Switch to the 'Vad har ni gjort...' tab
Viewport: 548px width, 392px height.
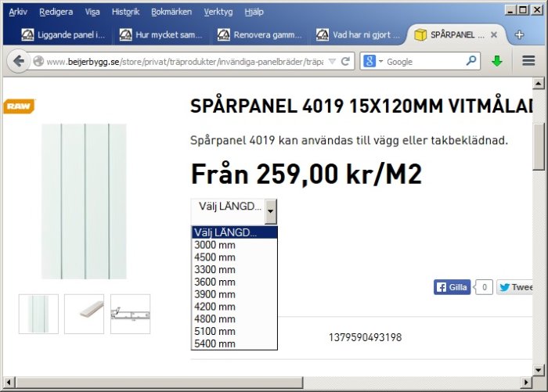(357, 34)
